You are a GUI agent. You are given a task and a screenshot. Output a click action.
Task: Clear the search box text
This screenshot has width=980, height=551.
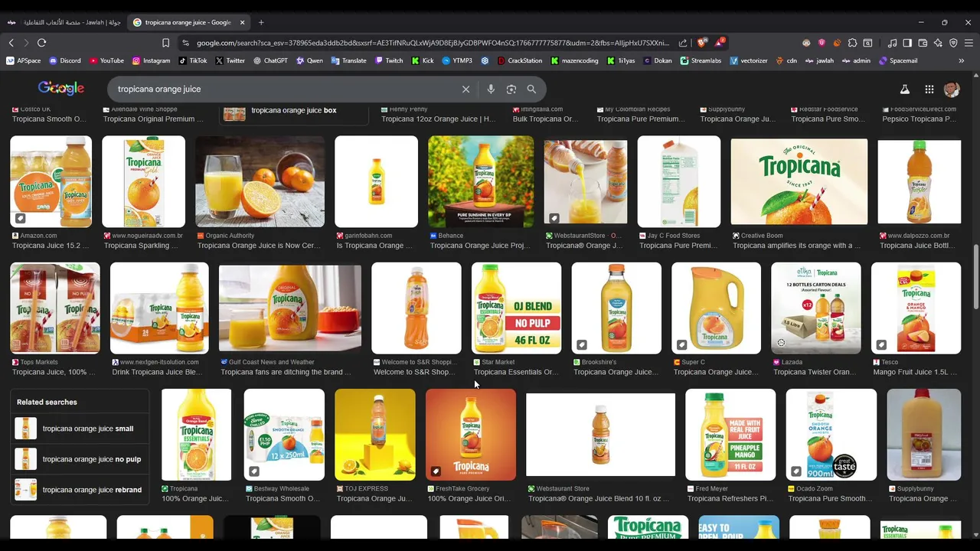click(x=465, y=89)
